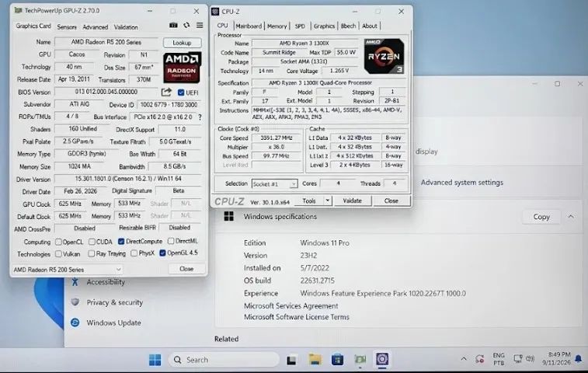Click Validate button in CPU-Z
The image size is (588, 373).
click(352, 200)
